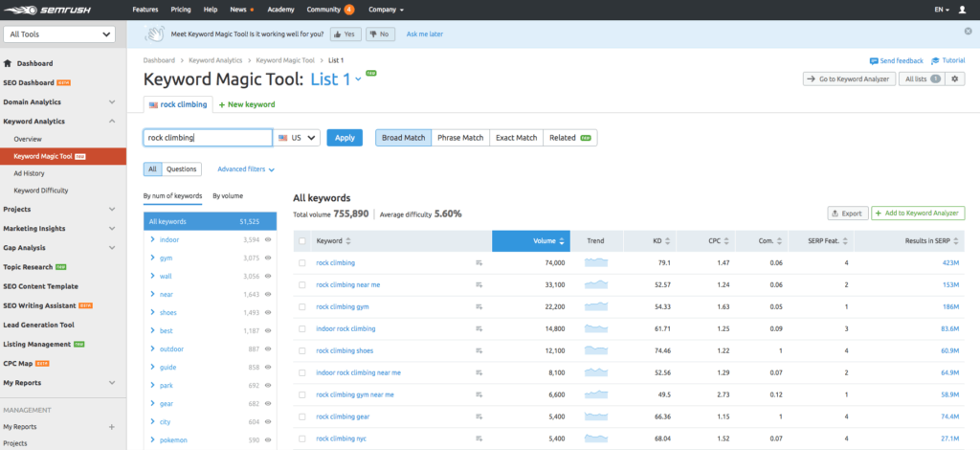Viewport: 980px width, 450px height.
Task: Check the rock climbing shoes checkbox
Action: point(302,351)
